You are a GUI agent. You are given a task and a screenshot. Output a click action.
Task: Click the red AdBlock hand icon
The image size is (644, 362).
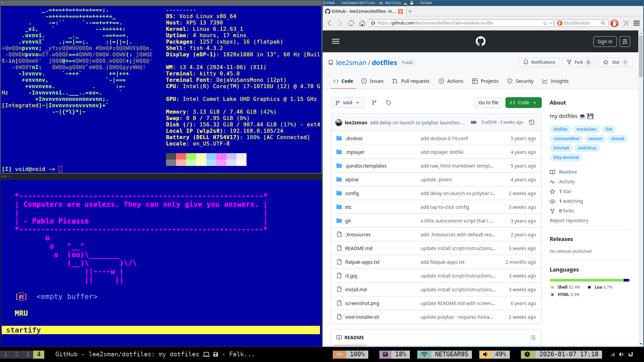tap(614, 23)
